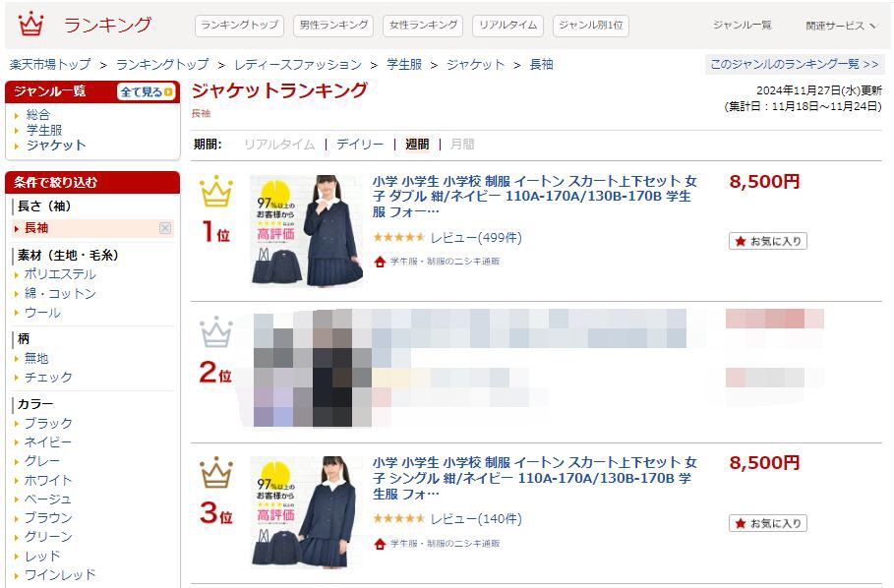Add the first product to お気に入り
This screenshot has height=588, width=894.
click(767, 241)
